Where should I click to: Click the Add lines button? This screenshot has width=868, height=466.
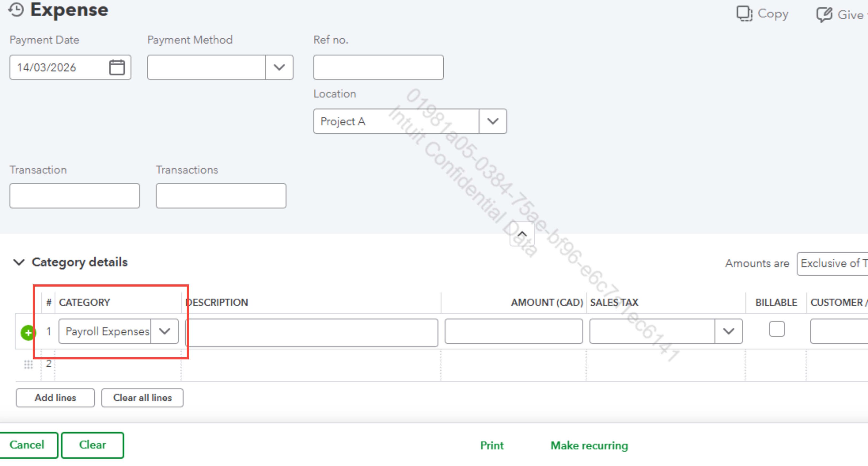55,398
